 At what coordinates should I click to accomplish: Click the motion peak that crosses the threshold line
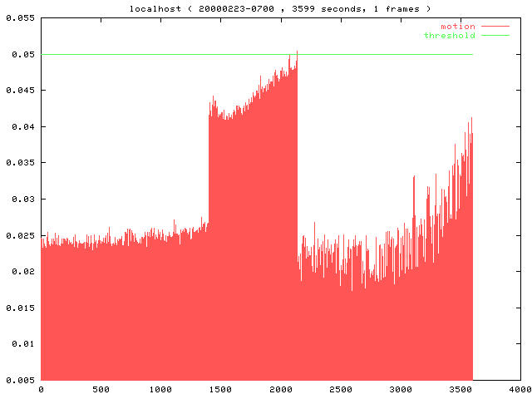pos(297,53)
